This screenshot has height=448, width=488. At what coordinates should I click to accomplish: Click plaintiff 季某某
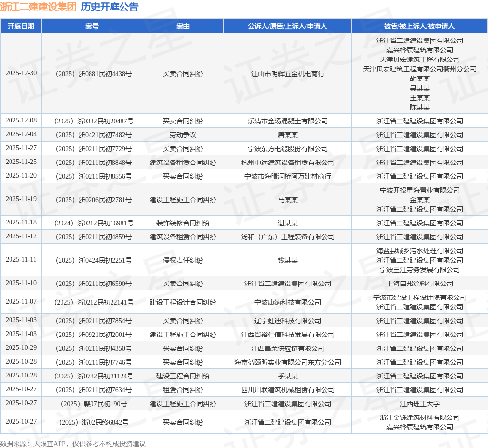click(287, 376)
